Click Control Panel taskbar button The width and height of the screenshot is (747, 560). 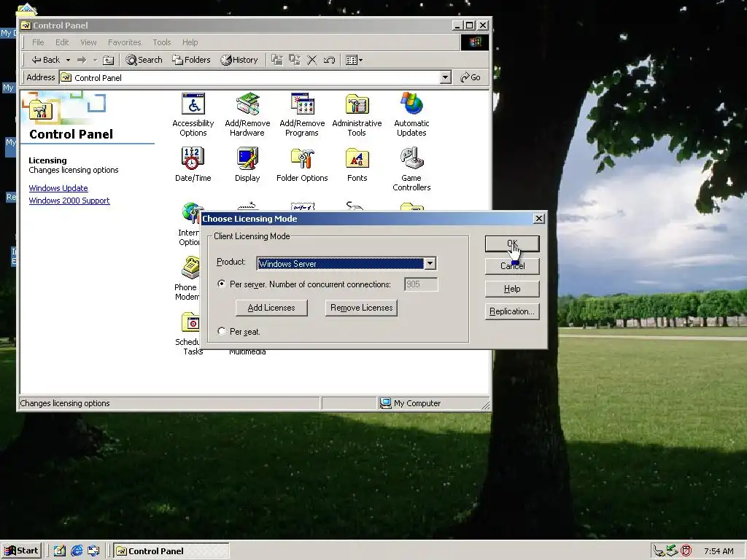pos(171,551)
